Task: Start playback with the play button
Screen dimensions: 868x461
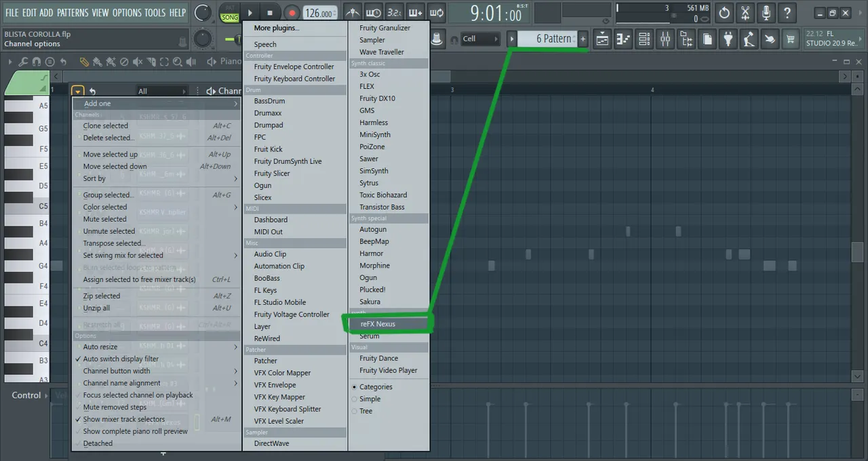Action: tap(250, 12)
